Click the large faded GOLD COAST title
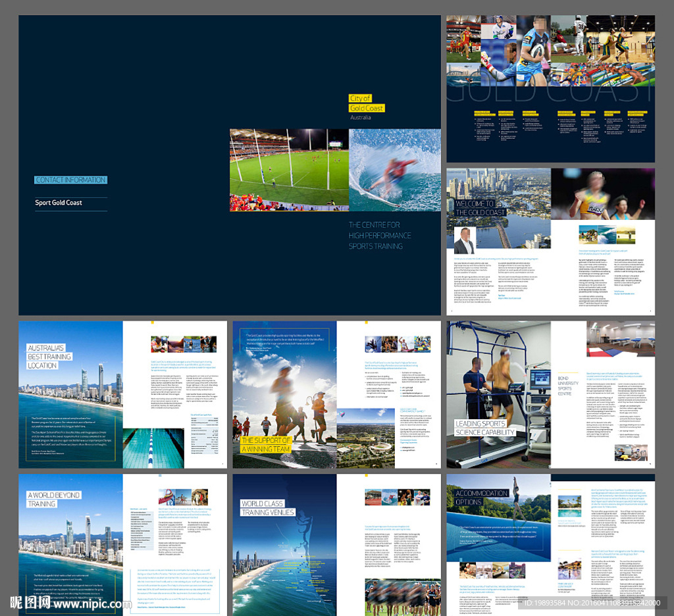 551,88
